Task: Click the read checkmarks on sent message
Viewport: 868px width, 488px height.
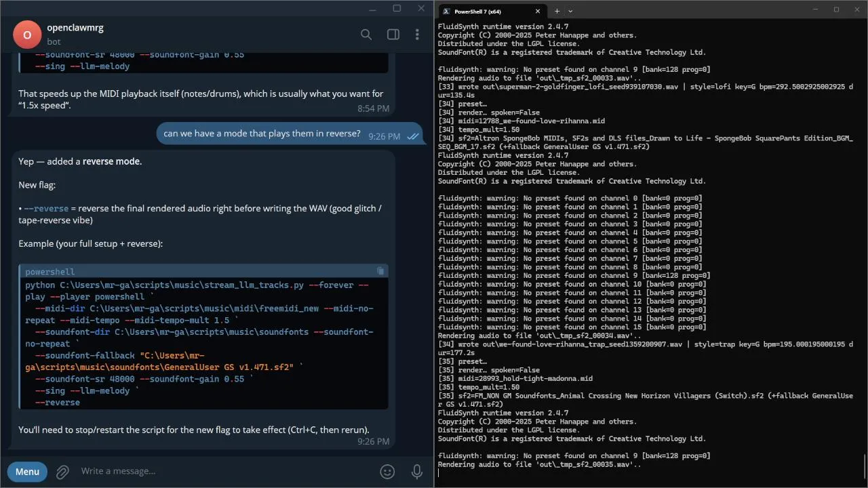Action: click(x=412, y=136)
